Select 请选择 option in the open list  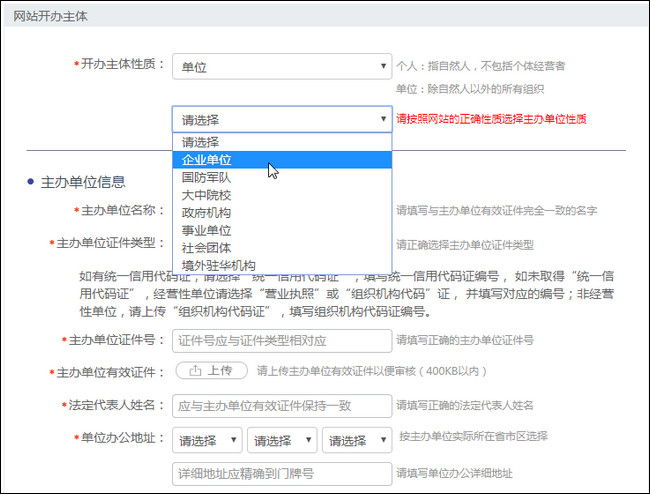coord(282,142)
